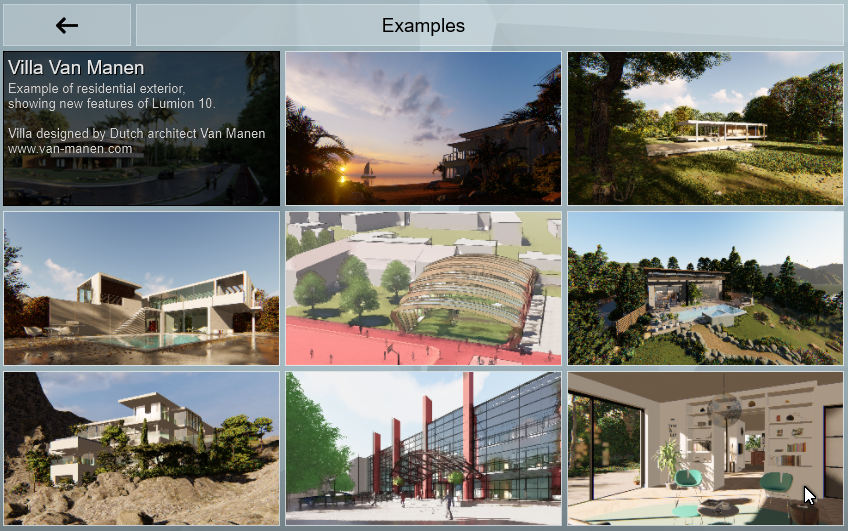Click the 'Villa Van Manen' title text

[76, 68]
